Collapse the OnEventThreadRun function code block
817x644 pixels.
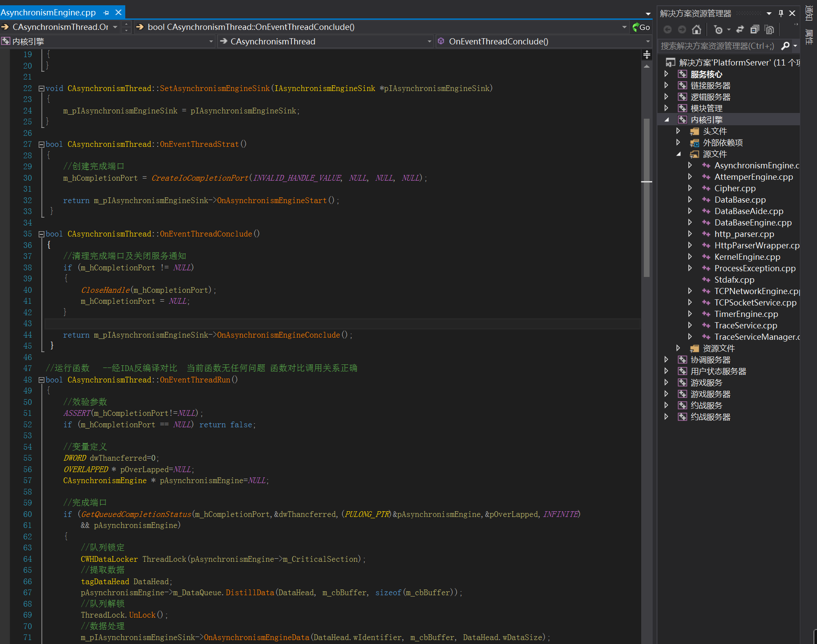(x=41, y=380)
